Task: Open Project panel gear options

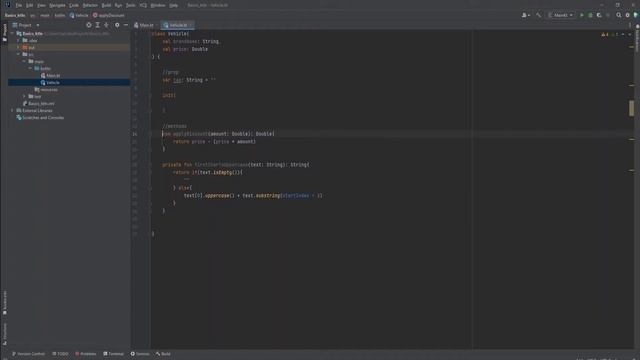Action: coord(117,25)
